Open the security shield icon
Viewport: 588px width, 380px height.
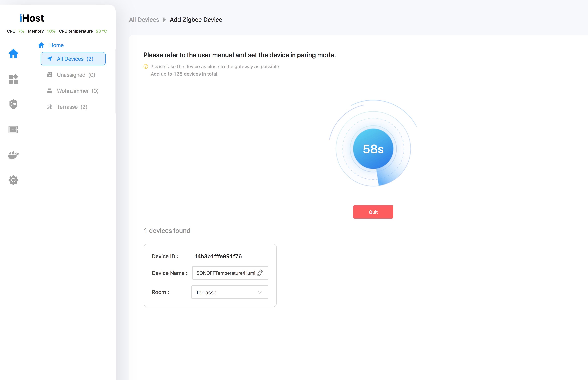coord(13,104)
